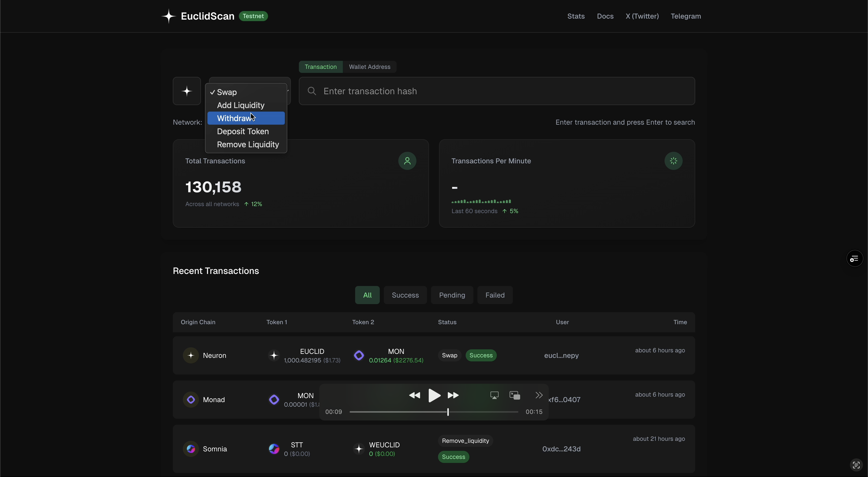The width and height of the screenshot is (868, 477).
Task: Click the Neuron chain icon in first row
Action: click(191, 355)
